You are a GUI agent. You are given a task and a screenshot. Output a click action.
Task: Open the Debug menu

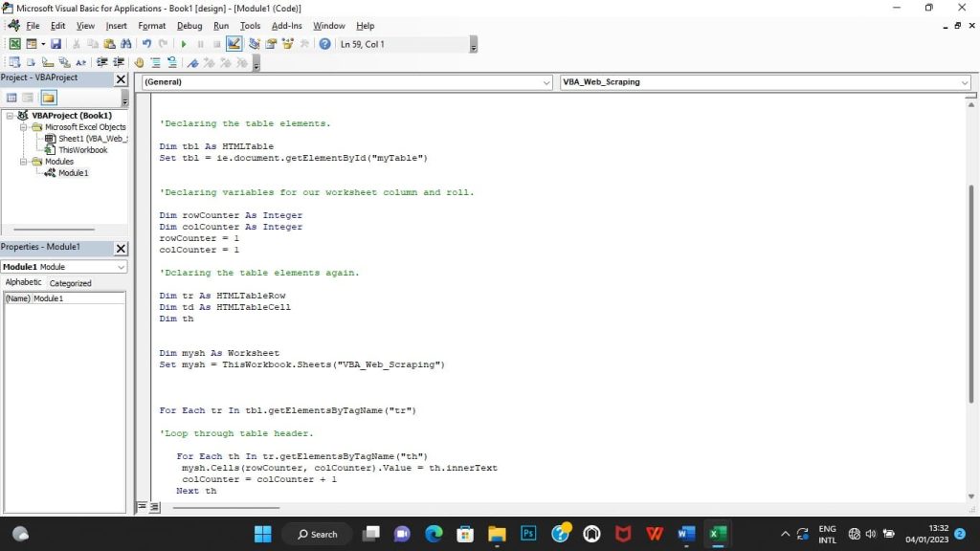point(189,26)
